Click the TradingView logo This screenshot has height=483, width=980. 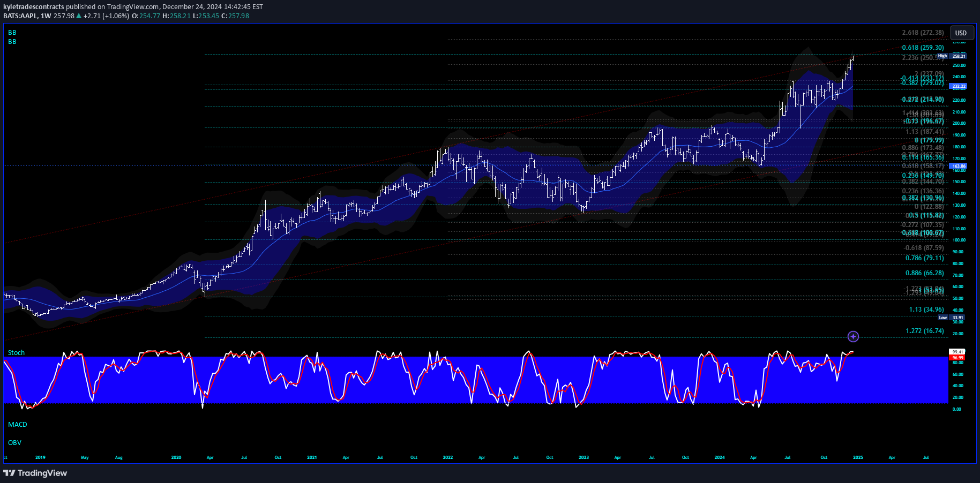(35, 473)
